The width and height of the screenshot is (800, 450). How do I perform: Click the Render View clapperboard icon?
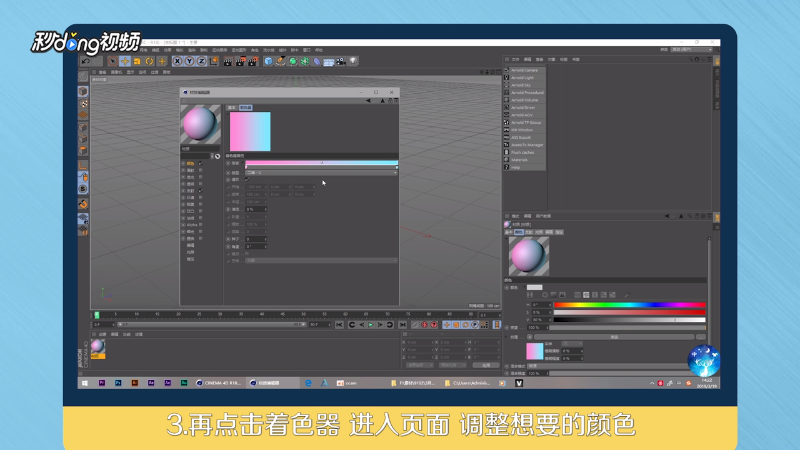coord(228,61)
